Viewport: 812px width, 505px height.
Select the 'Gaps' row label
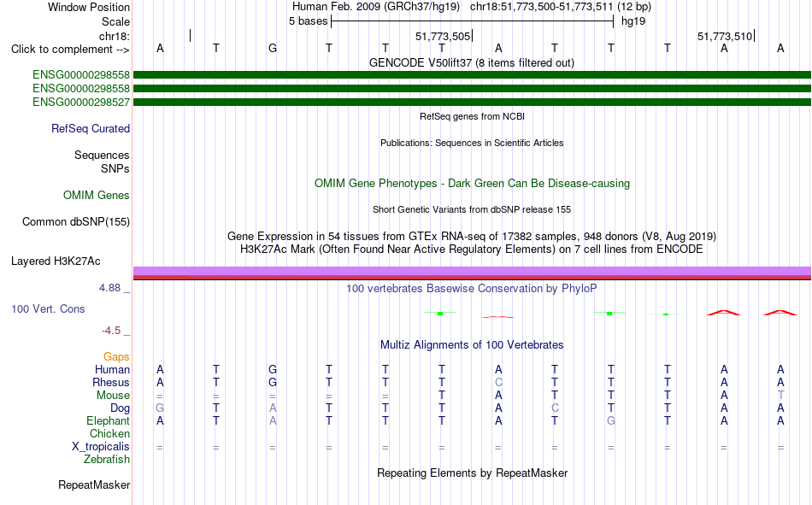coord(116,356)
